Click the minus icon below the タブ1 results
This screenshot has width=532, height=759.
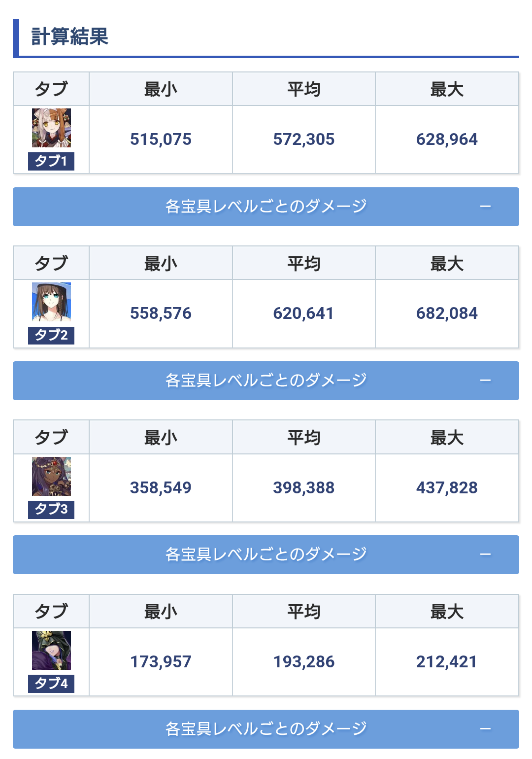(x=485, y=207)
